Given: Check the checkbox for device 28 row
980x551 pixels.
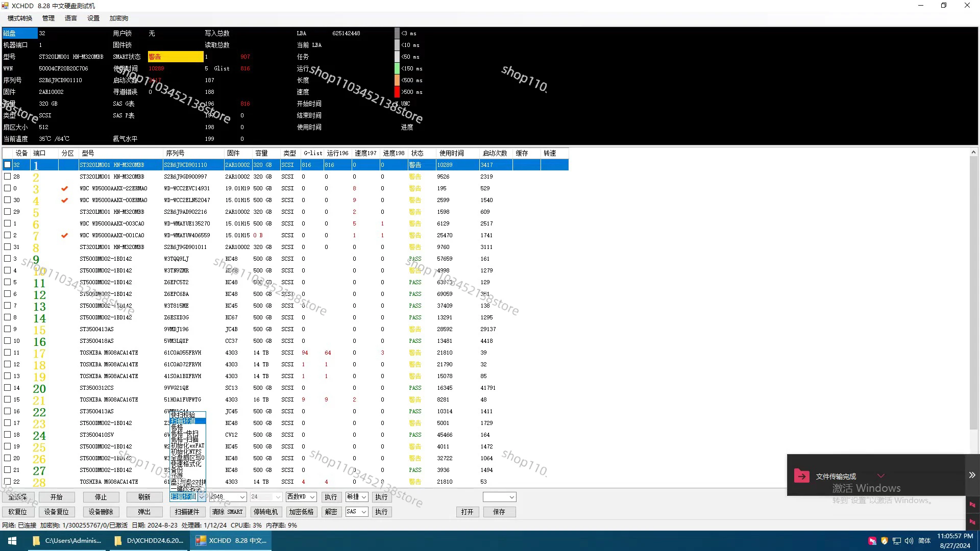Looking at the screenshot, I should (x=7, y=177).
